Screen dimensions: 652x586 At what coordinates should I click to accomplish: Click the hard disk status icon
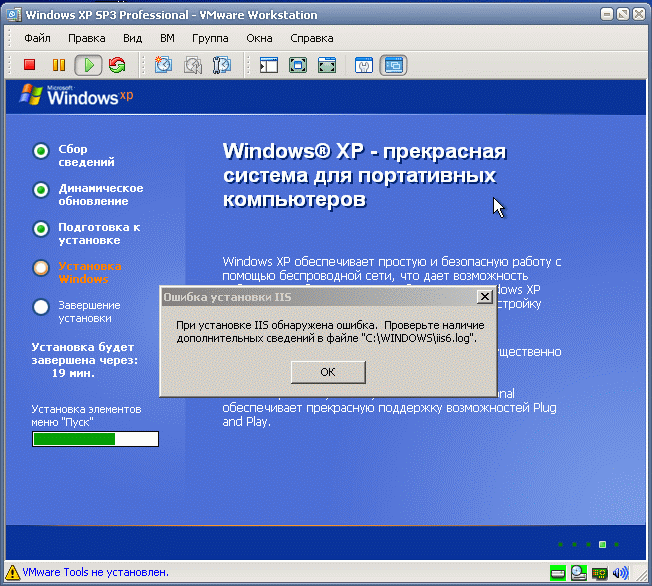[558, 573]
